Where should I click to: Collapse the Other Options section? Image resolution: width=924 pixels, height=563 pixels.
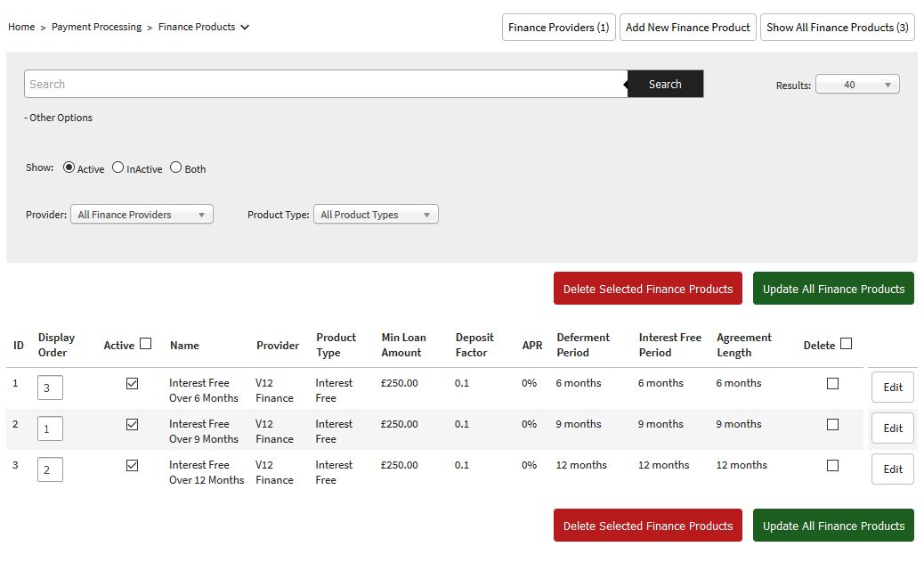pyautogui.click(x=60, y=118)
